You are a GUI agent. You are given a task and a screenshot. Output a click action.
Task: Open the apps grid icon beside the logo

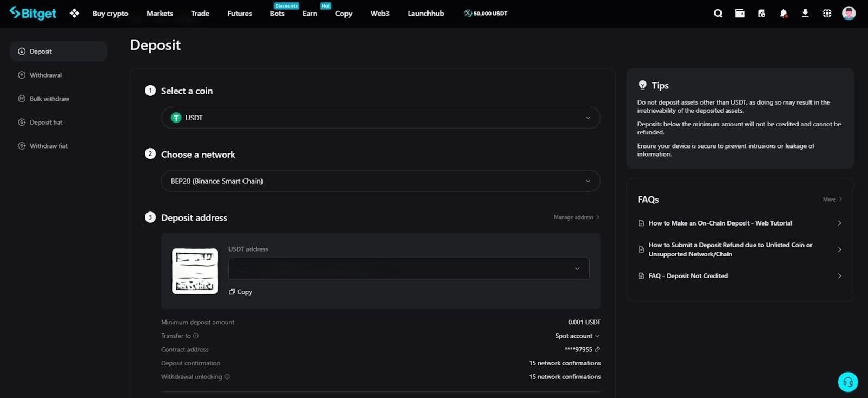[74, 13]
